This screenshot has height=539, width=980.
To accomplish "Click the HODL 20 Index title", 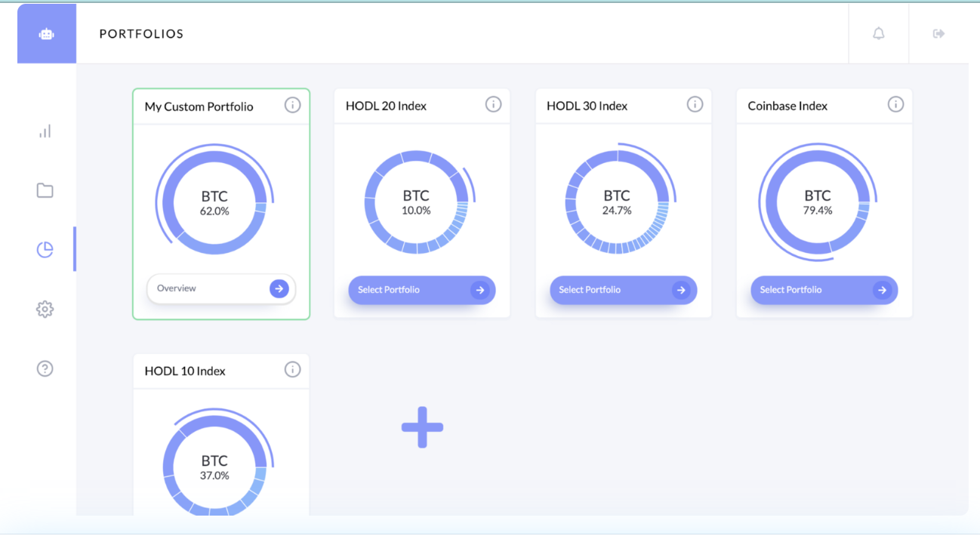I will pyautogui.click(x=386, y=106).
